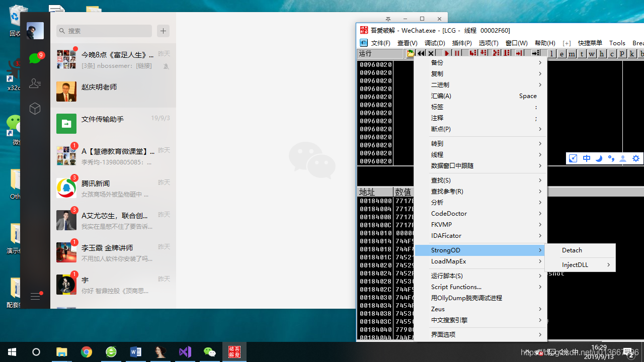Open chat with 赵庆明老师
This screenshot has height=362, width=644.
click(113, 92)
